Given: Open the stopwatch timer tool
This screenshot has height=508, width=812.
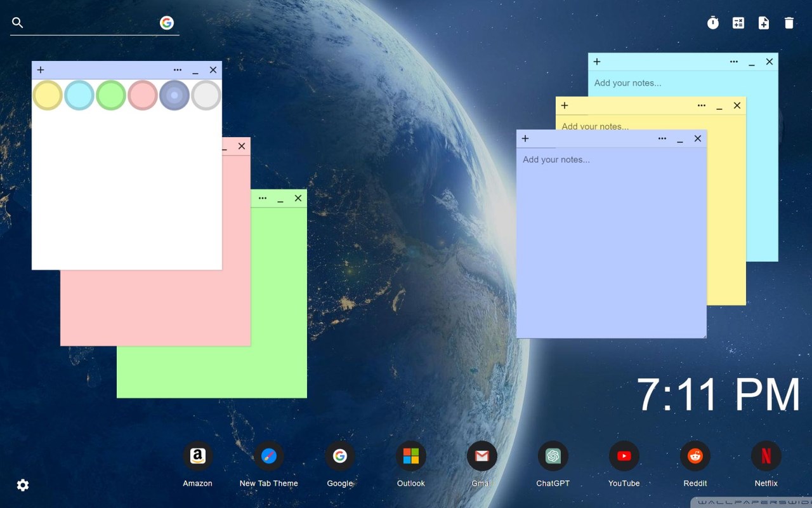Looking at the screenshot, I should click(x=713, y=23).
